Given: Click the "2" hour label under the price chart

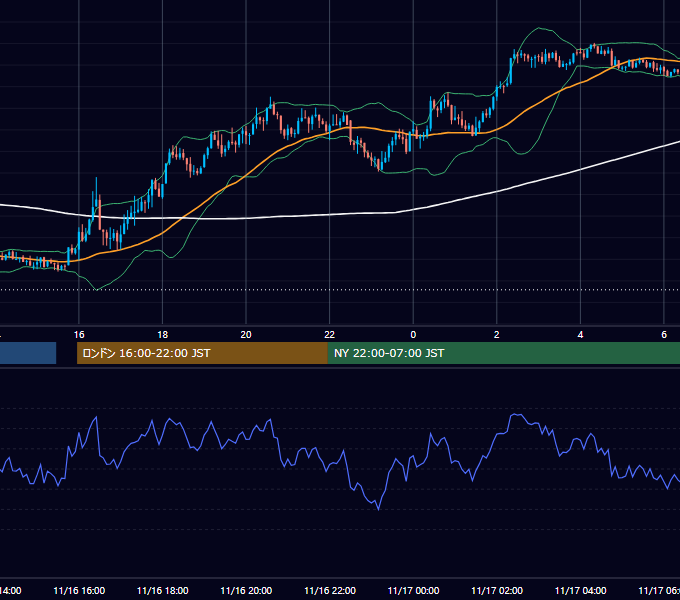Looking at the screenshot, I should [497, 335].
